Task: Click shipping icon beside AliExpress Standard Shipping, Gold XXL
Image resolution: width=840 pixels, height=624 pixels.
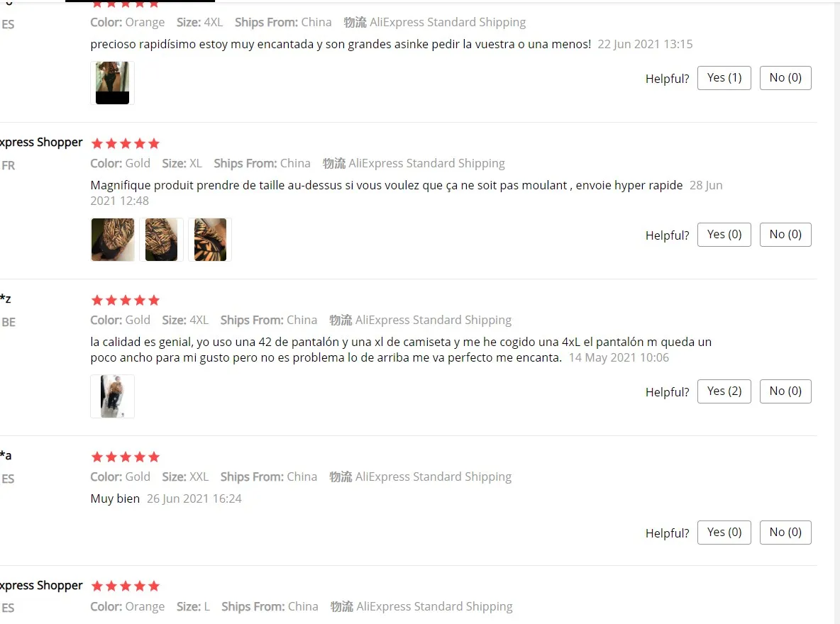Action: pos(340,477)
